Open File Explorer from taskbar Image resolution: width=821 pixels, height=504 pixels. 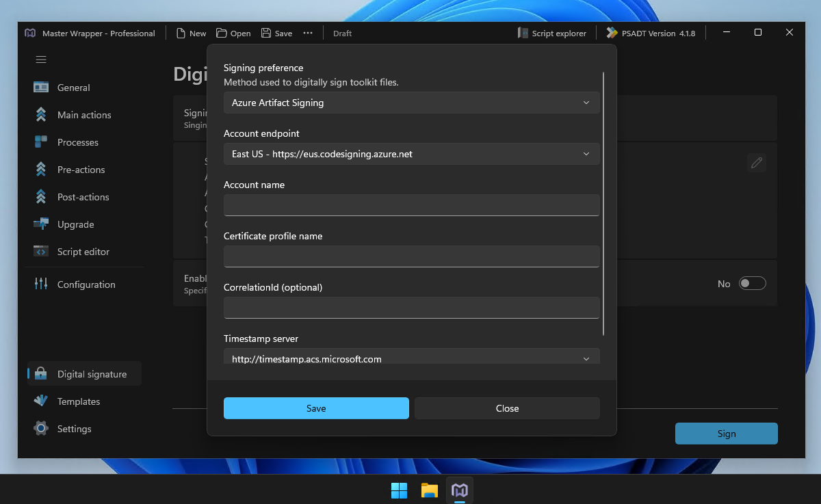[429, 490]
